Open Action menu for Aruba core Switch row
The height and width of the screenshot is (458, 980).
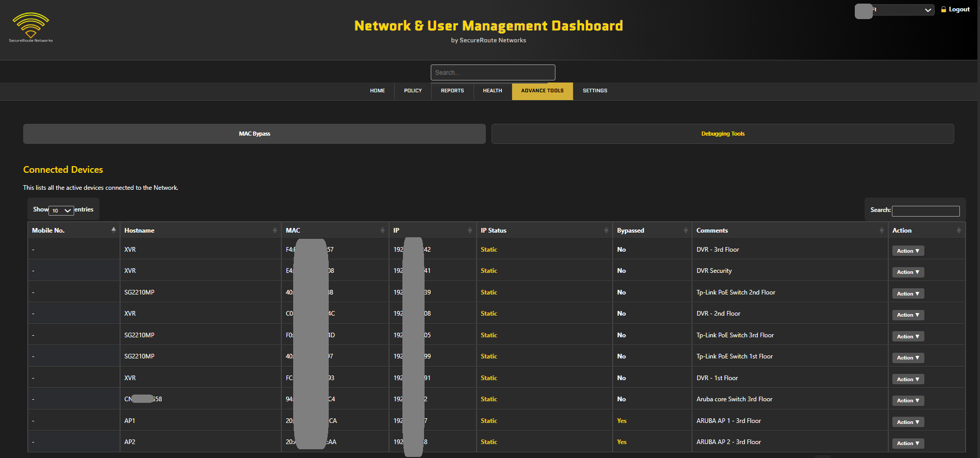coord(908,401)
